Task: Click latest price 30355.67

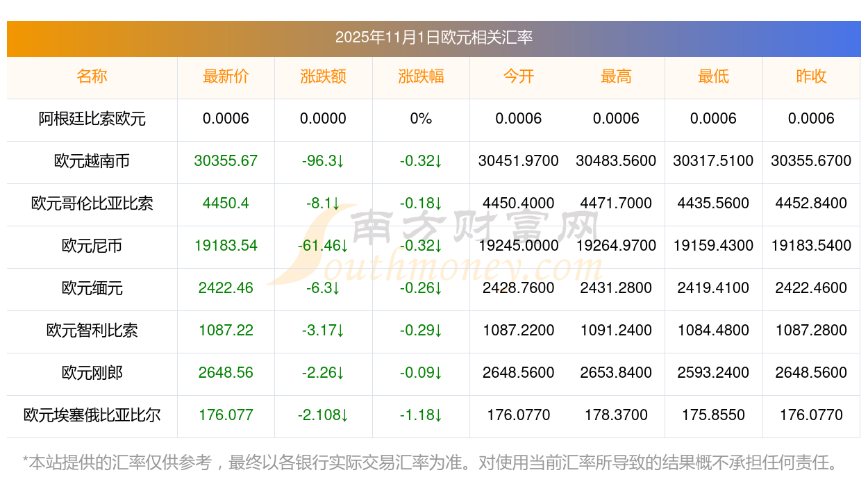Action: click(x=226, y=161)
